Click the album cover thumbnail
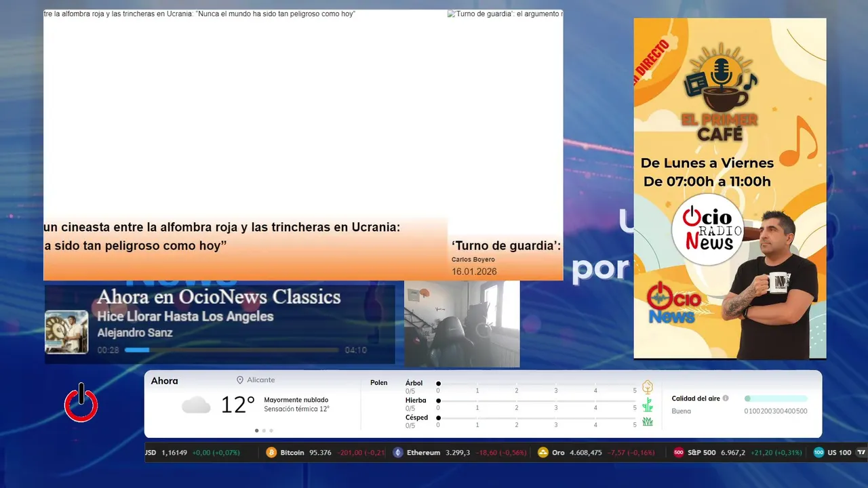Image resolution: width=868 pixels, height=488 pixels. coord(66,332)
